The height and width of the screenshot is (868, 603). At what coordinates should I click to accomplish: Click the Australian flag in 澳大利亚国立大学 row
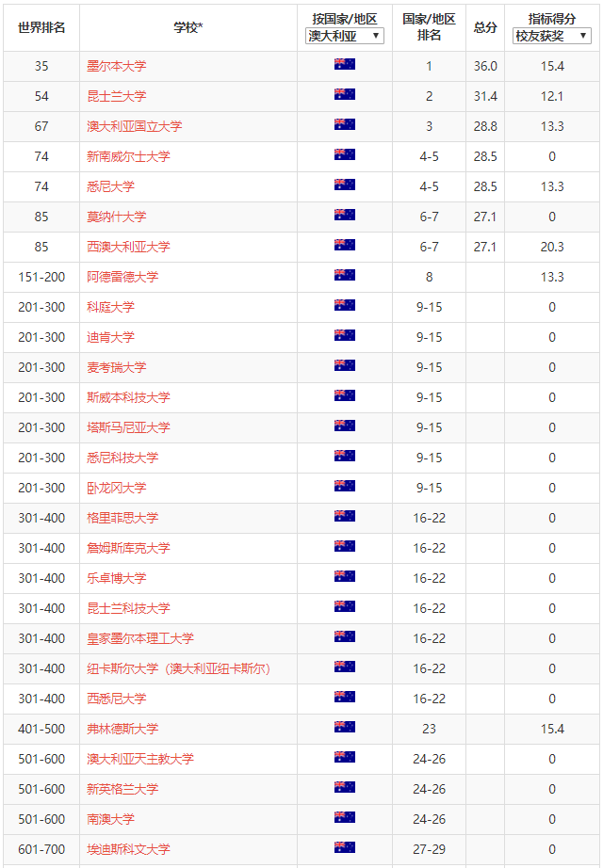[x=345, y=124]
